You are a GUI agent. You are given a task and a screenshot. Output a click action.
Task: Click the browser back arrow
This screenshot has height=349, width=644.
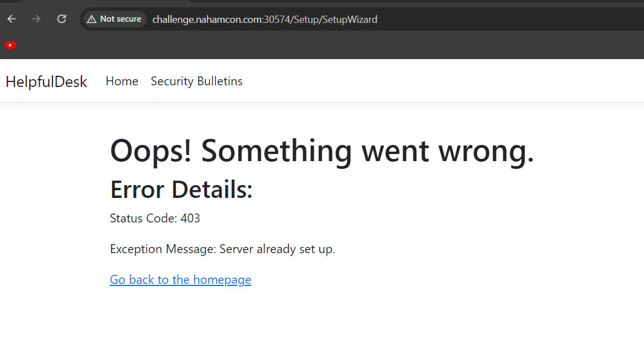(x=12, y=19)
